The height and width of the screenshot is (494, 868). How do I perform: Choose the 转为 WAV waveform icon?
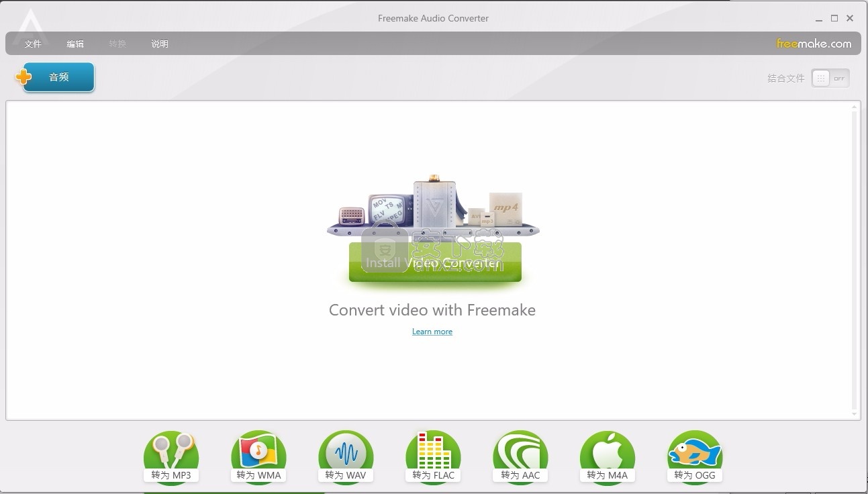tap(346, 457)
